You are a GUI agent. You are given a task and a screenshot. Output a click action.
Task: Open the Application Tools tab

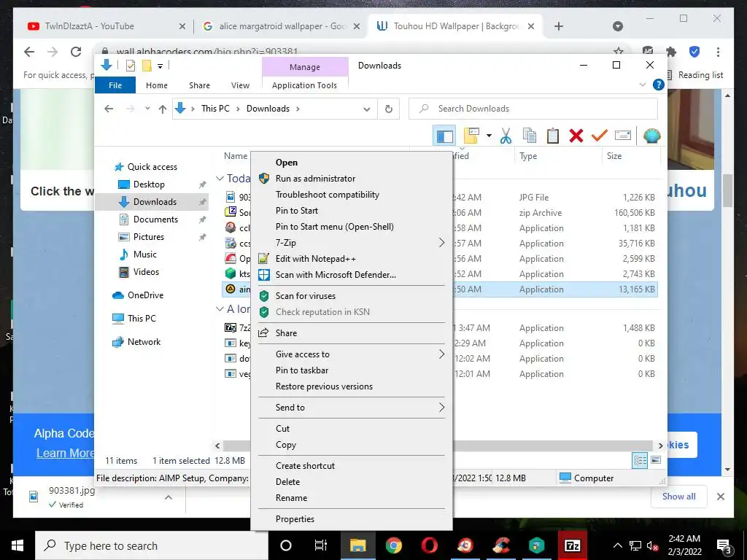pos(304,85)
